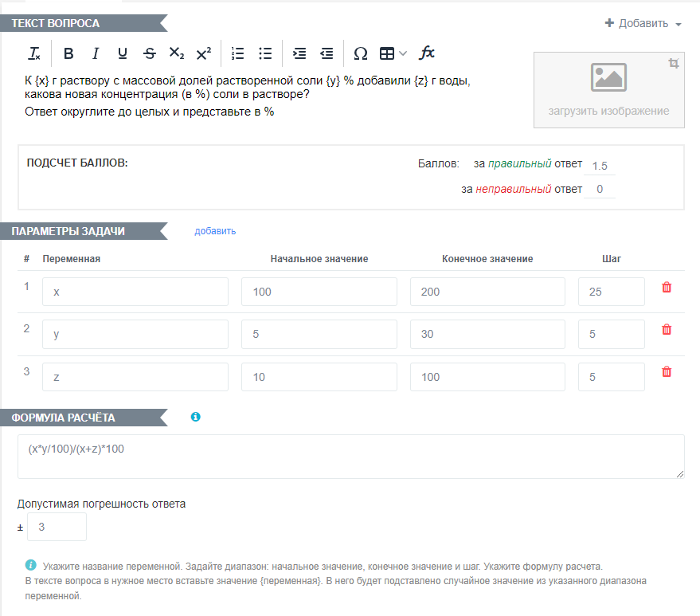Edit the end value 30 for y

pos(487,334)
